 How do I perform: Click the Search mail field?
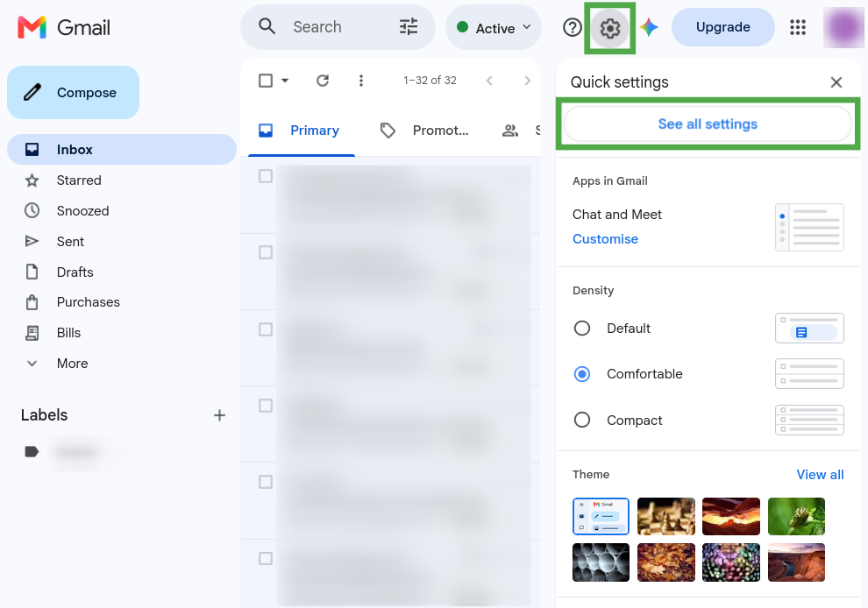(338, 27)
